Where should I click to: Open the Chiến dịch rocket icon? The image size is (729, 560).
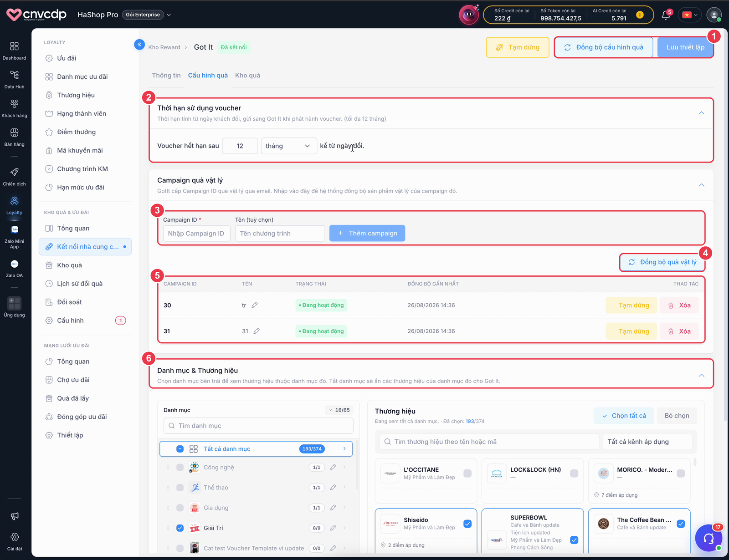pyautogui.click(x=15, y=177)
